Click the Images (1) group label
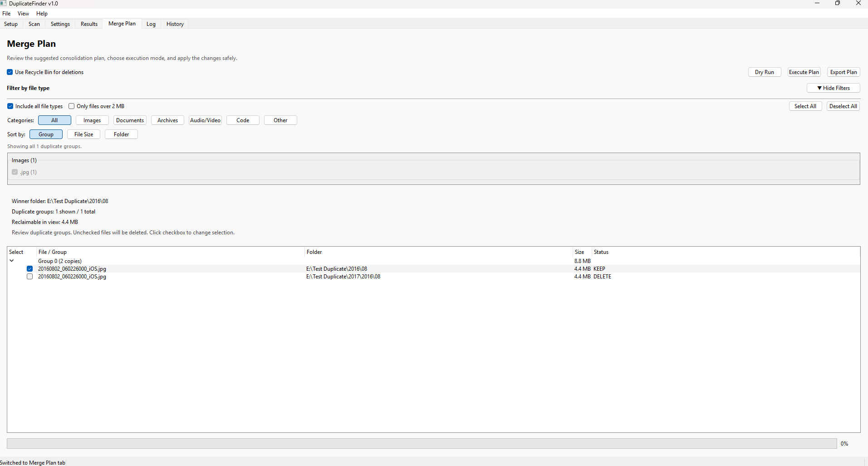Screen dimensions: 868x466 pyautogui.click(x=24, y=160)
